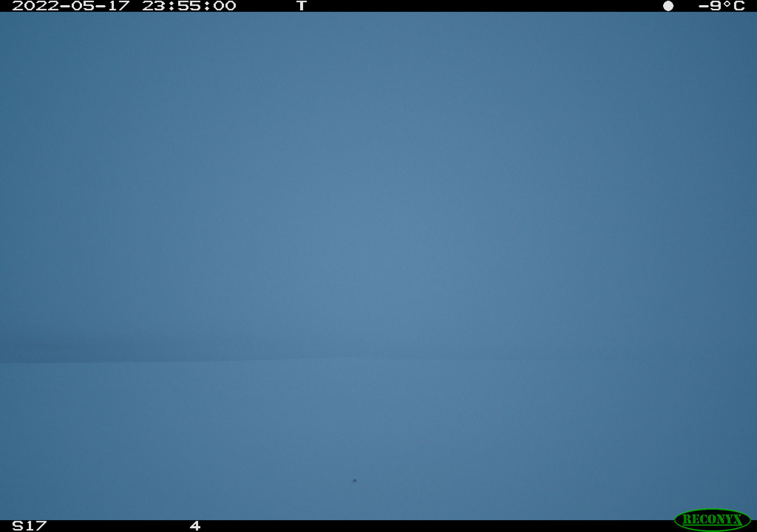This screenshot has height=532, width=757.
Task: Click the small dark speck on snow
Action: (354, 481)
